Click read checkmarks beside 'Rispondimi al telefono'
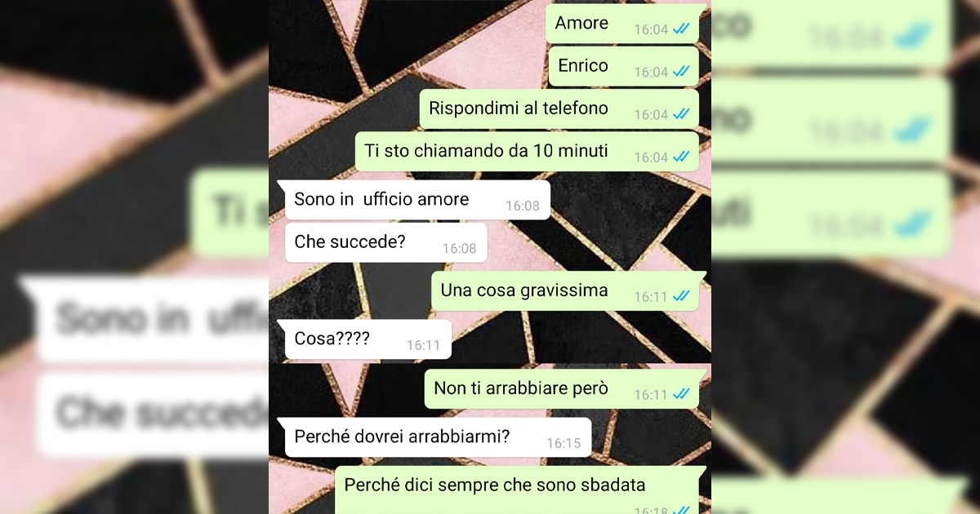Screen dimensions: 980x514 pyautogui.click(x=681, y=114)
